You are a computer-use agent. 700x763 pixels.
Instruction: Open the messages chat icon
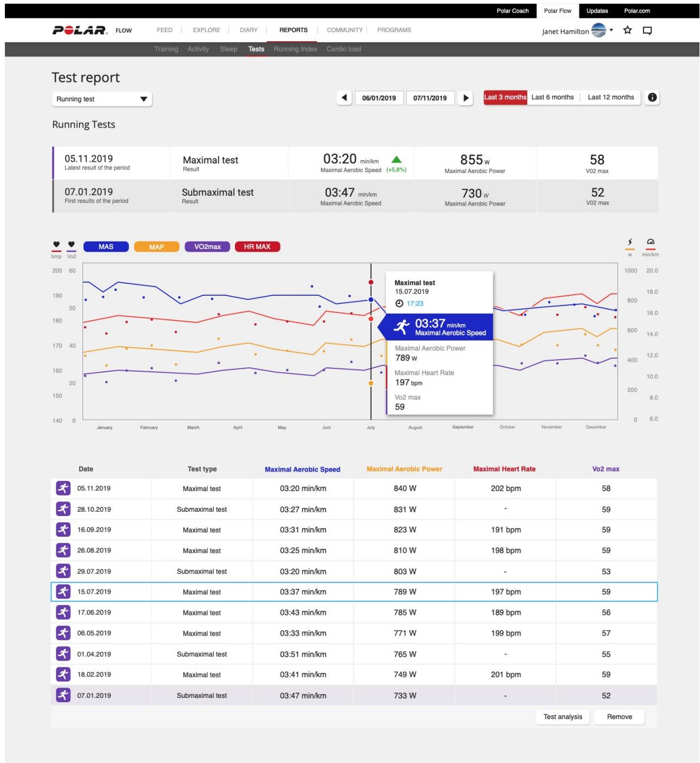[647, 31]
